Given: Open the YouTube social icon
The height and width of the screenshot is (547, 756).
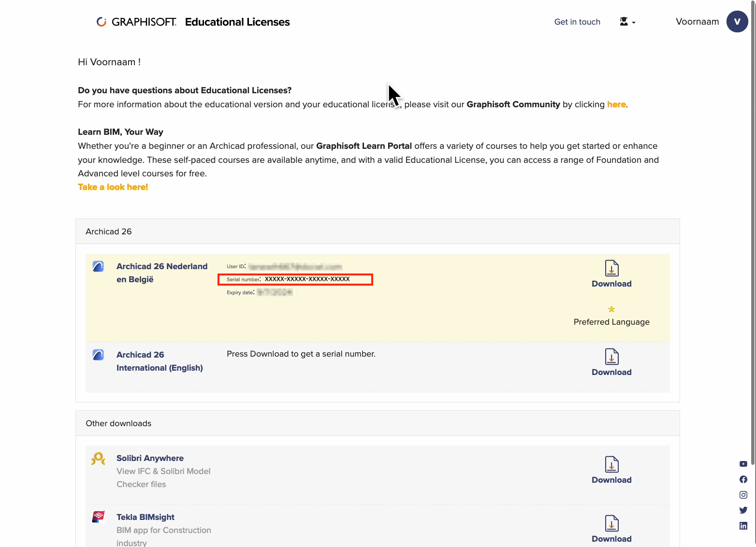Looking at the screenshot, I should pos(743,464).
